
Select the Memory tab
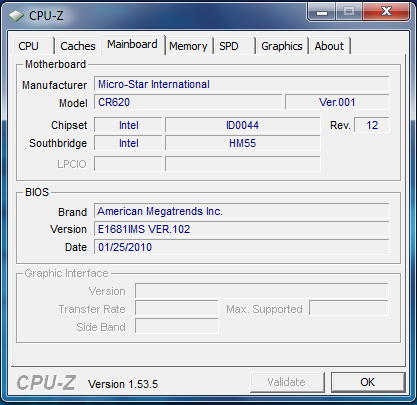point(188,46)
